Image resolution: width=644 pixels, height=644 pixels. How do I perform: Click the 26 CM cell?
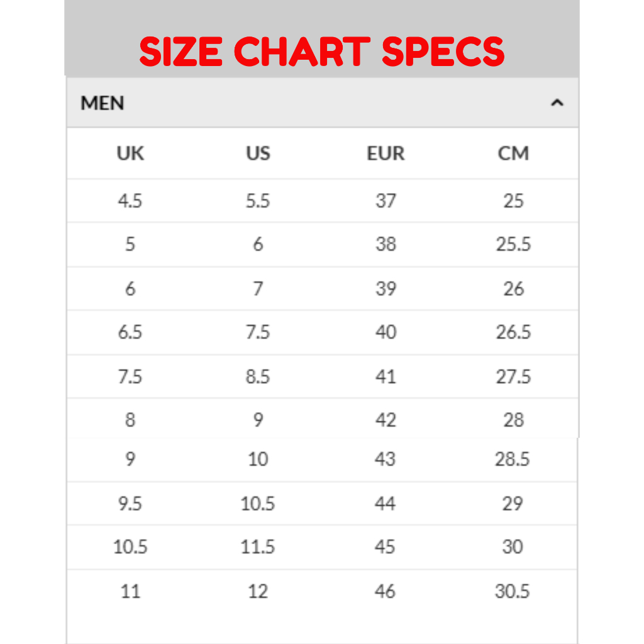[x=513, y=289]
